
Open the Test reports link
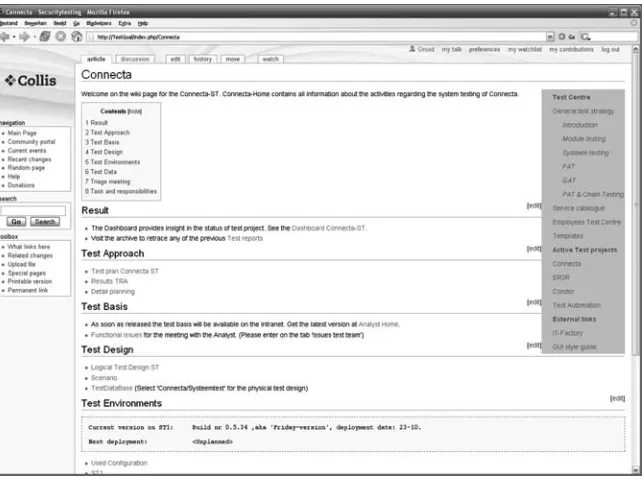click(x=245, y=239)
